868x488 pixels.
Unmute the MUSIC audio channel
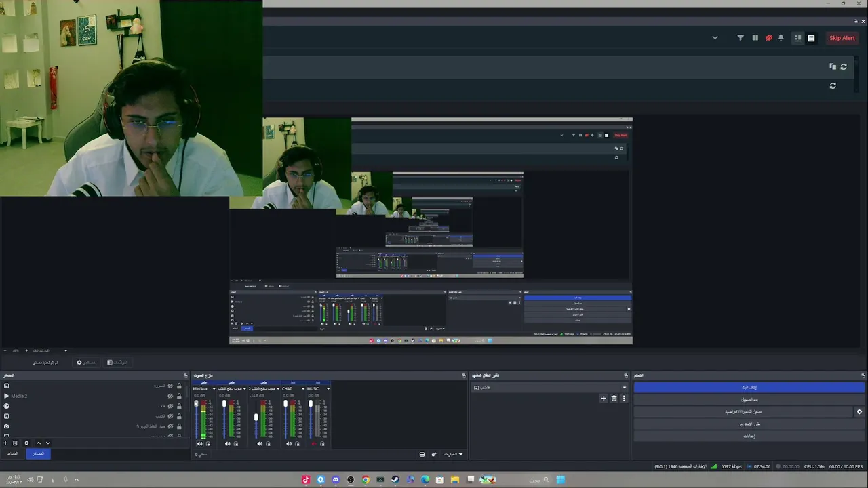pyautogui.click(x=314, y=444)
